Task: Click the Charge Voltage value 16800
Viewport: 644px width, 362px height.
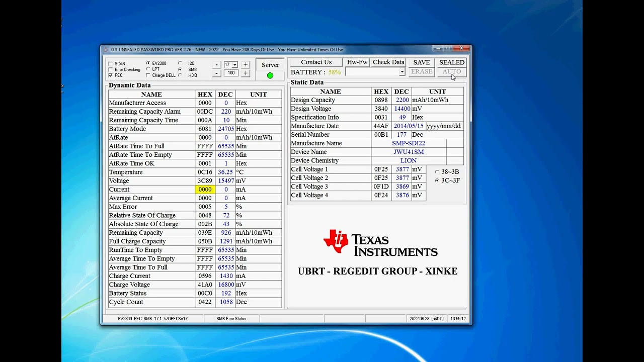Action: point(226,285)
